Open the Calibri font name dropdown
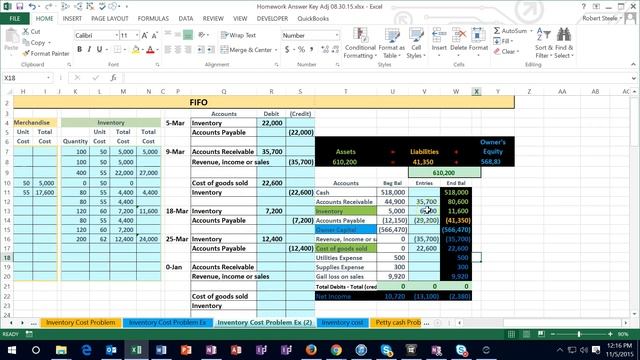640x360 pixels. tap(116, 36)
